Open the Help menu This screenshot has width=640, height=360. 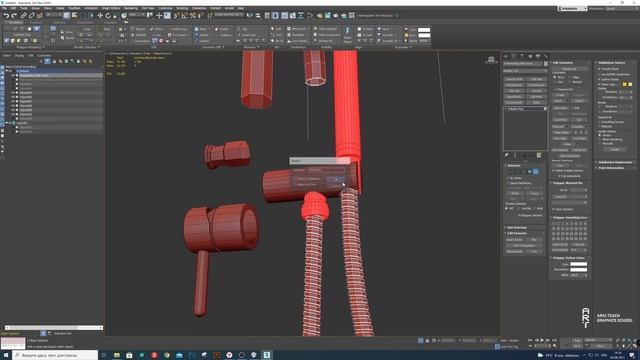click(x=241, y=8)
